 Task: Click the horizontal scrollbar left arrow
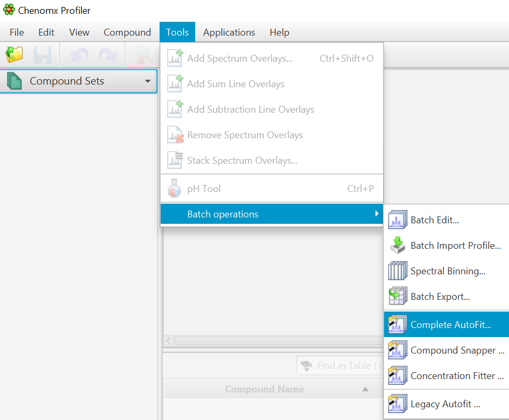pyautogui.click(x=169, y=340)
